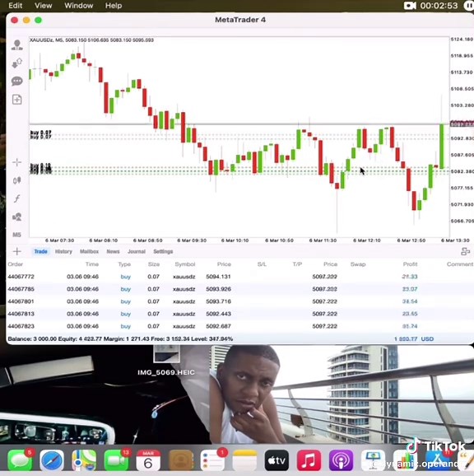Select order 44067785 row
474x476 pixels.
(239, 289)
